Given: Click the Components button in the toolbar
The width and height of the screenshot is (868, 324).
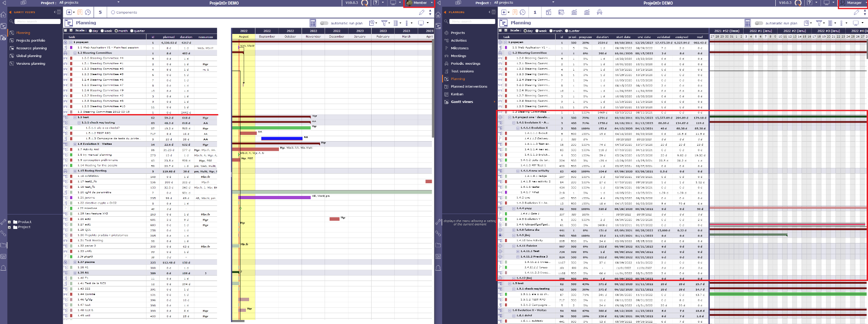Looking at the screenshot, I should pos(124,12).
